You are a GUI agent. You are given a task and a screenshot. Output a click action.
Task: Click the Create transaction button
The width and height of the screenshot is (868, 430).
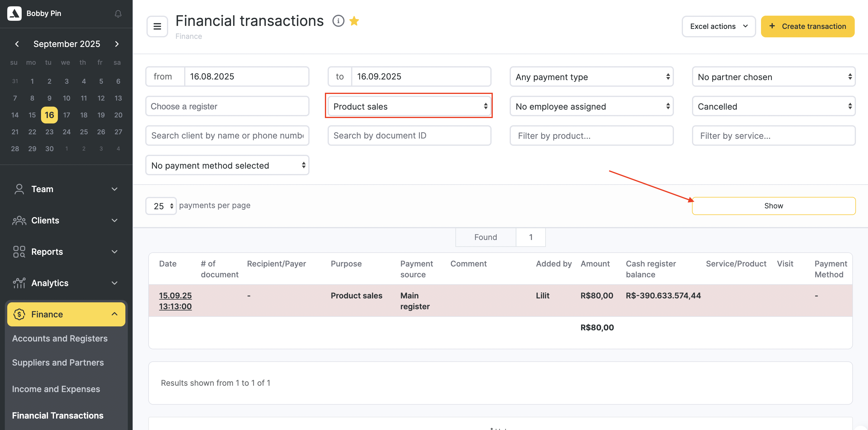tap(807, 26)
